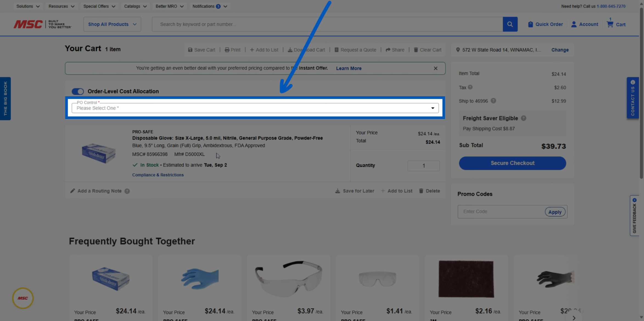Close the preferred pricing banner
The height and width of the screenshot is (321, 644).
(x=435, y=68)
